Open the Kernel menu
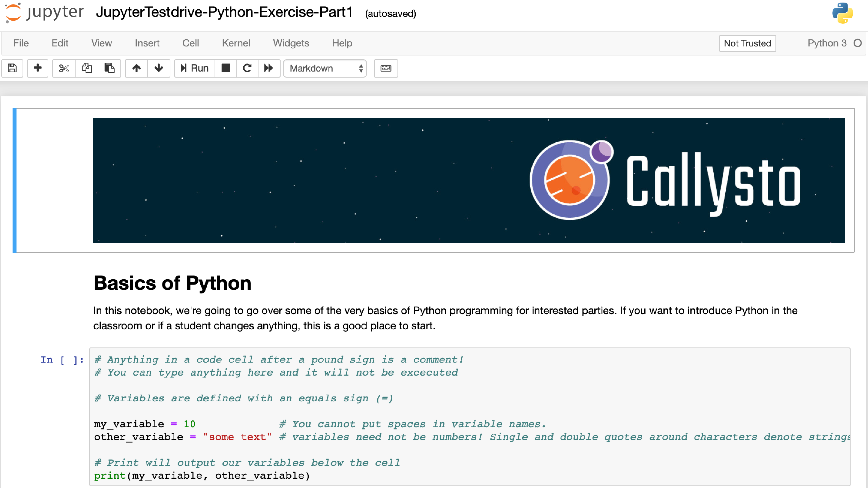 click(x=236, y=43)
